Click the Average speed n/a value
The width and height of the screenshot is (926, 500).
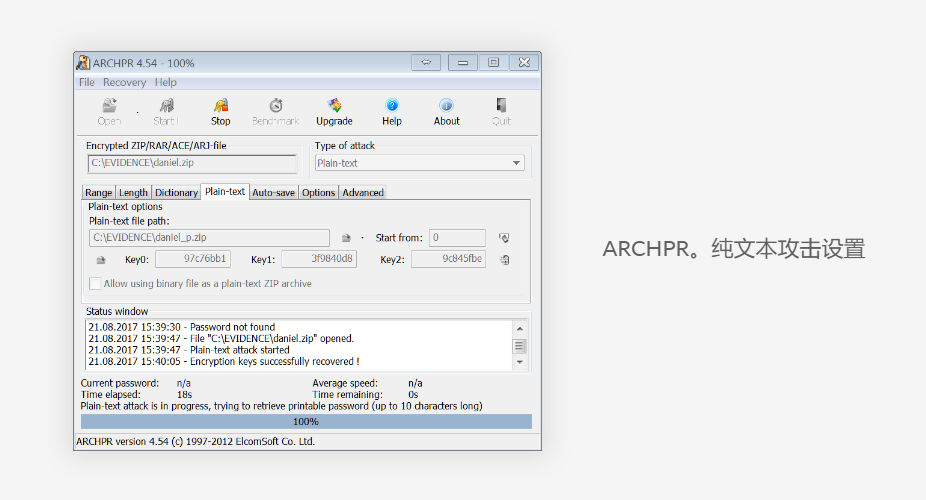point(415,383)
